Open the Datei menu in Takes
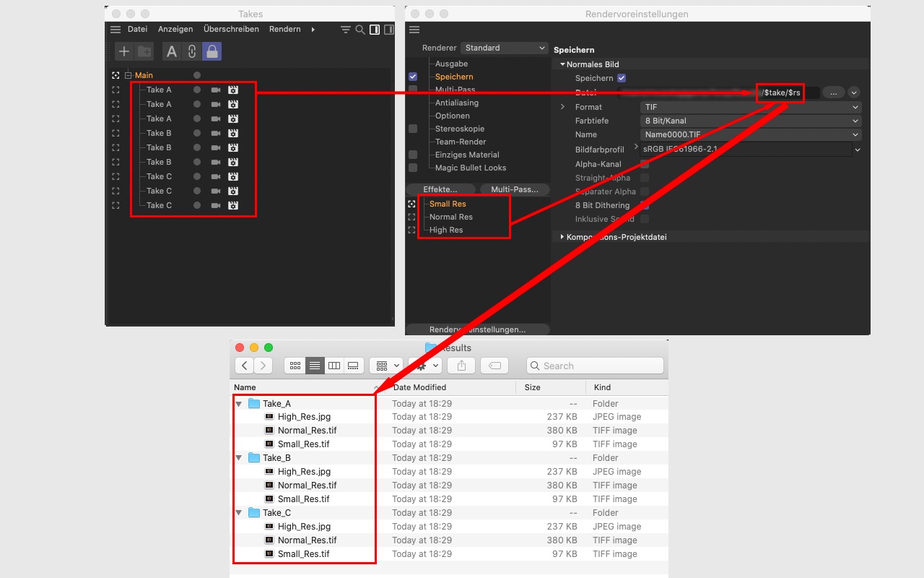This screenshot has width=924, height=578. coord(137,30)
